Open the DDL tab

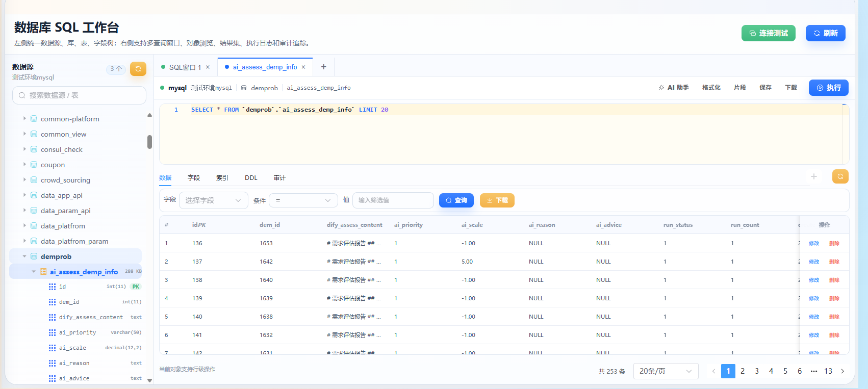[x=251, y=178]
